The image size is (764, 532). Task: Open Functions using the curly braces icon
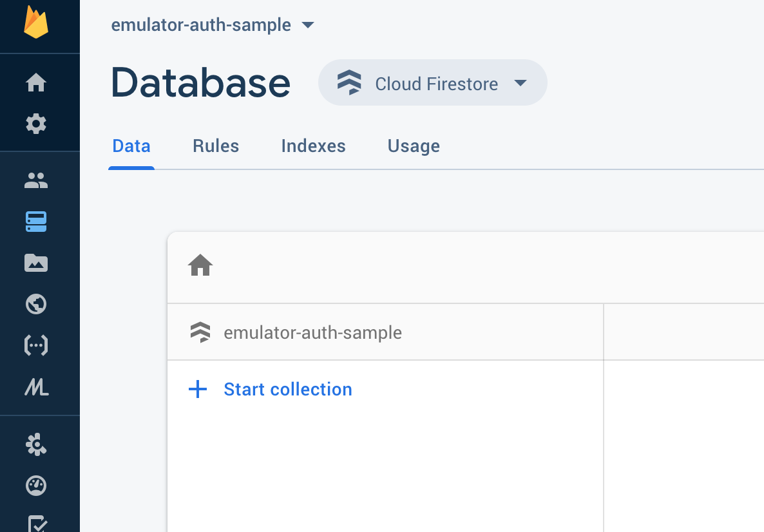point(36,346)
